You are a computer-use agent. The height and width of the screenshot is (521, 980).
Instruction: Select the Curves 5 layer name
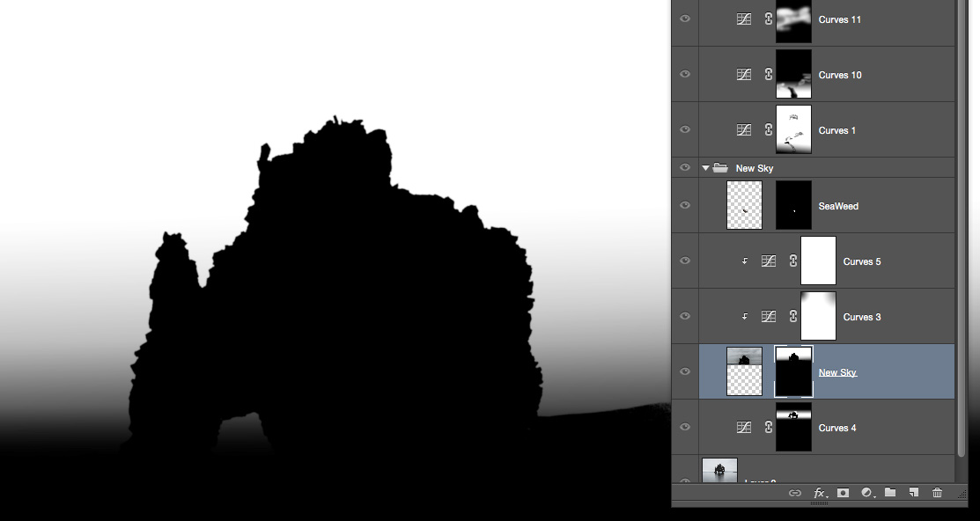click(x=862, y=261)
